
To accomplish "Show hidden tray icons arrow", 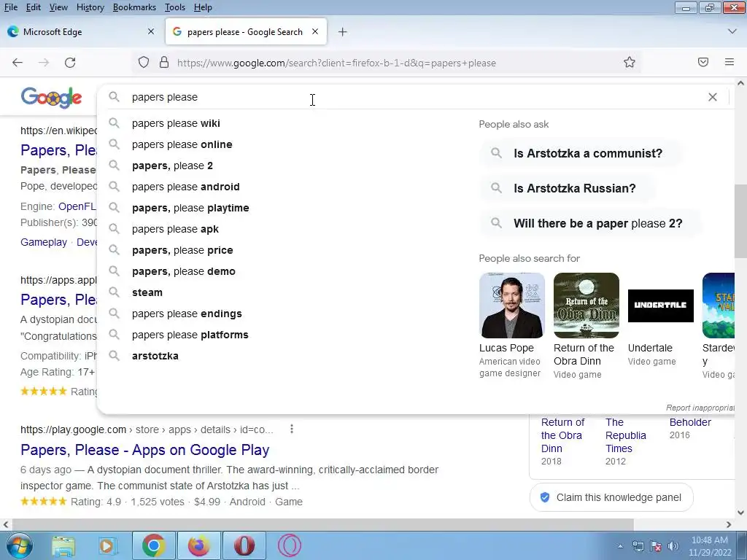I will point(620,546).
